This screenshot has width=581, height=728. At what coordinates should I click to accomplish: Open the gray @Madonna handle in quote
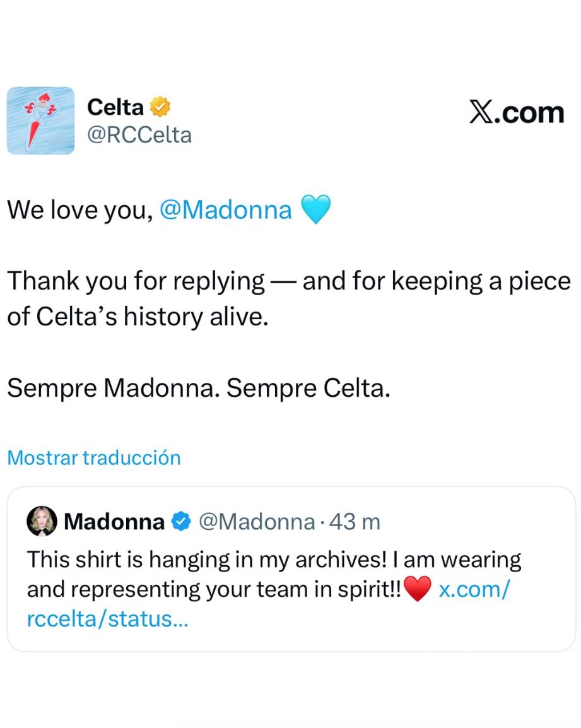point(256,522)
